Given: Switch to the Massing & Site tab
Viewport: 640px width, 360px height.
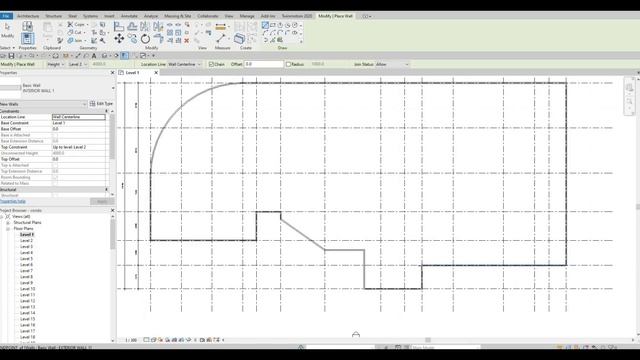Looking at the screenshot, I should 178,16.
